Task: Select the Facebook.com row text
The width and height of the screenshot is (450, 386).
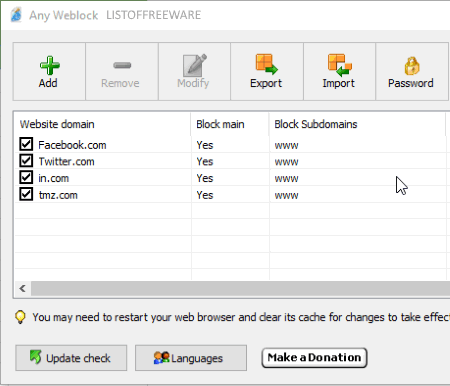Action: pos(72,145)
